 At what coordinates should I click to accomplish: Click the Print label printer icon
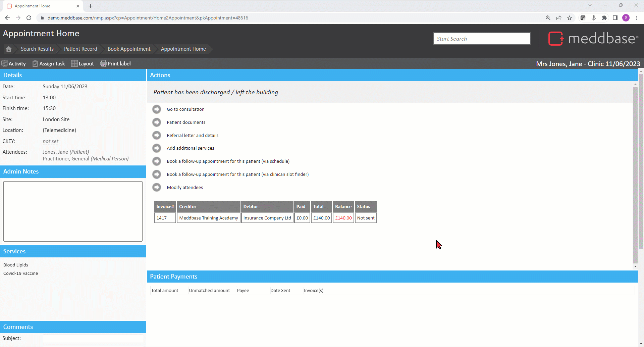click(103, 63)
